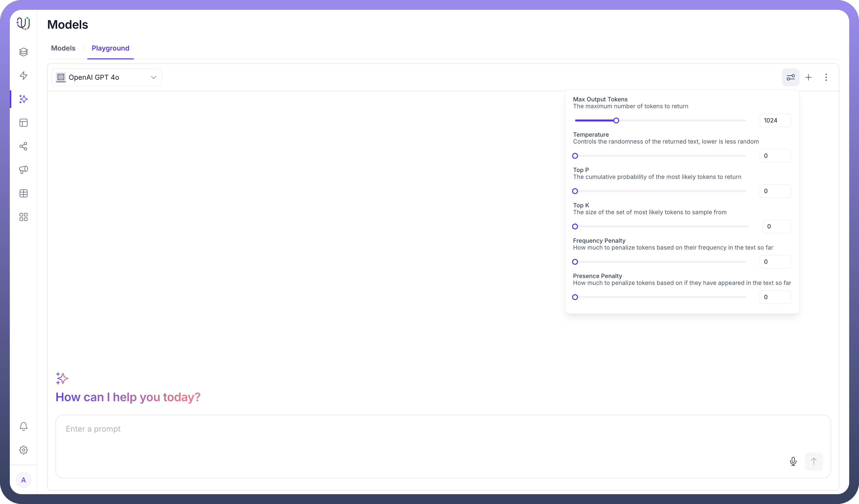
Task: Click the layers stack sidebar icon
Action: [x=24, y=52]
